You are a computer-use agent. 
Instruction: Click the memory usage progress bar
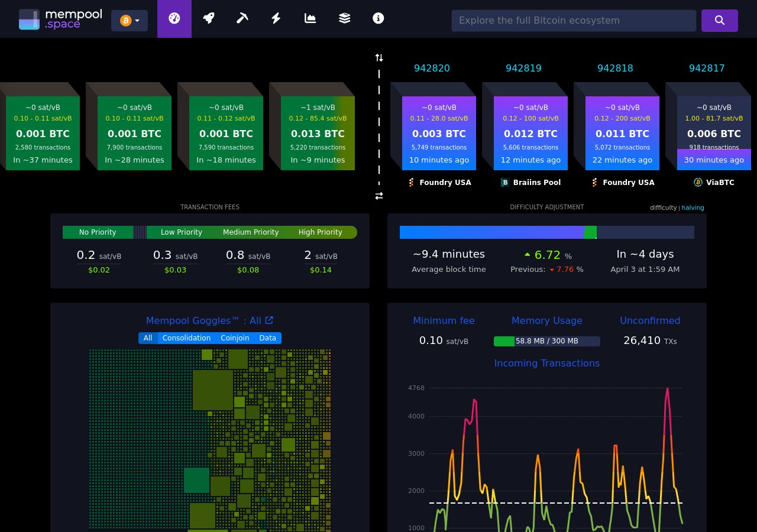tap(547, 341)
